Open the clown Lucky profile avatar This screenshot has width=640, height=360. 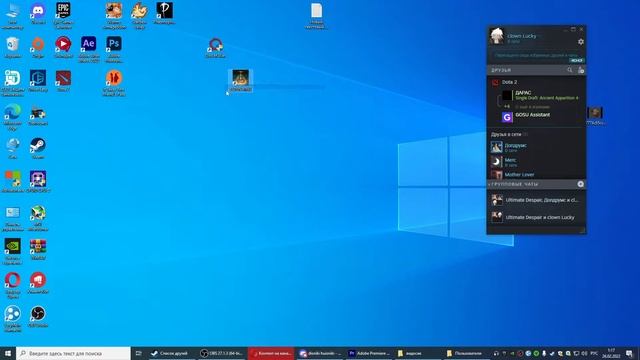(x=497, y=36)
